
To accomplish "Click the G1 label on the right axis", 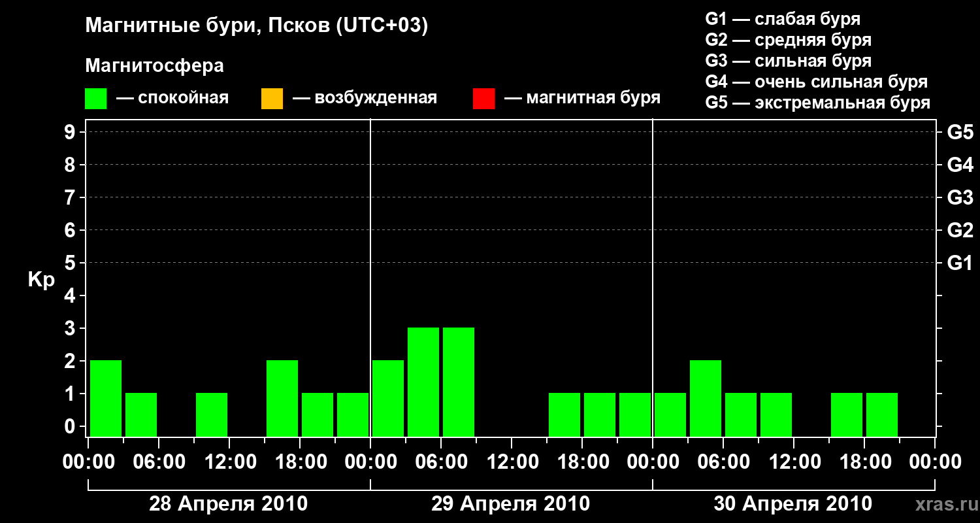I will pyautogui.click(x=960, y=263).
